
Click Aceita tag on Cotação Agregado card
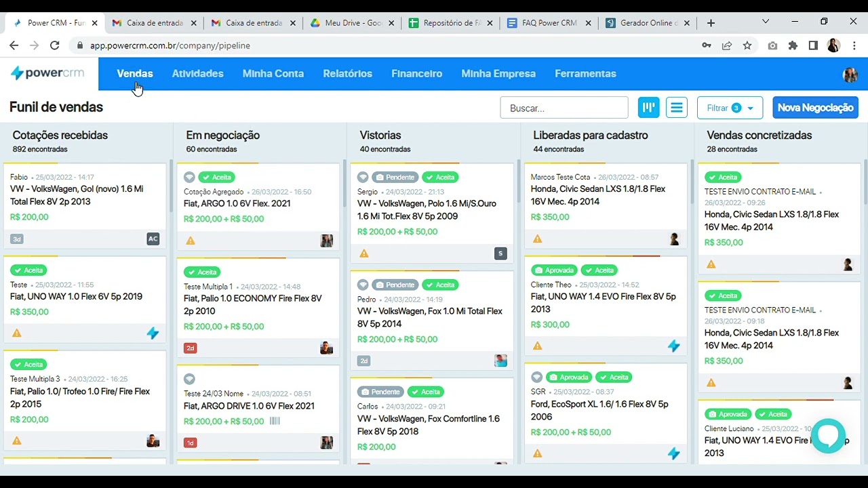217,177
